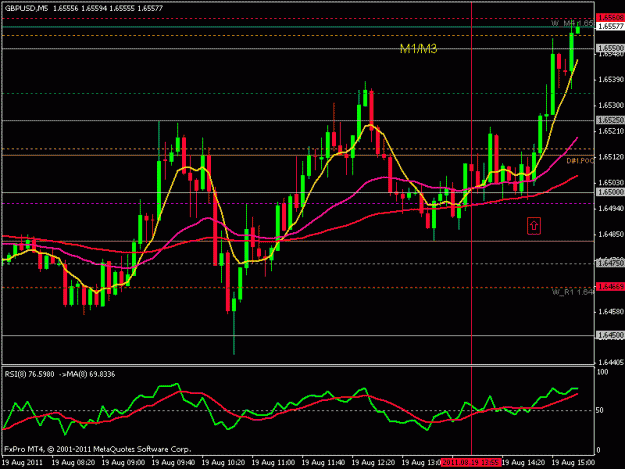
Task: Click the 19 Aug 10:20 time label
Action: click(223, 463)
